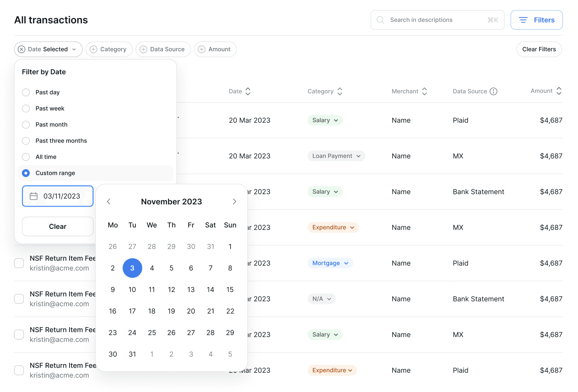Click the search magnifier icon

380,20
